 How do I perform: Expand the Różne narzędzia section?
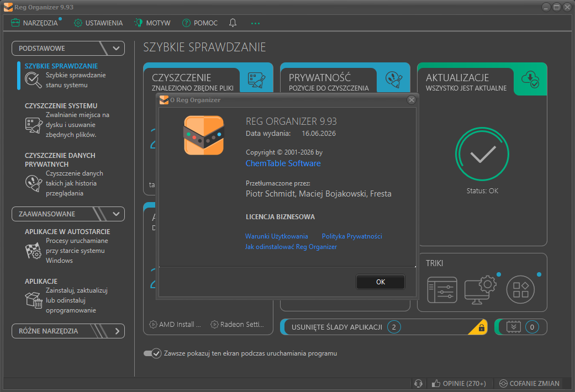68,331
